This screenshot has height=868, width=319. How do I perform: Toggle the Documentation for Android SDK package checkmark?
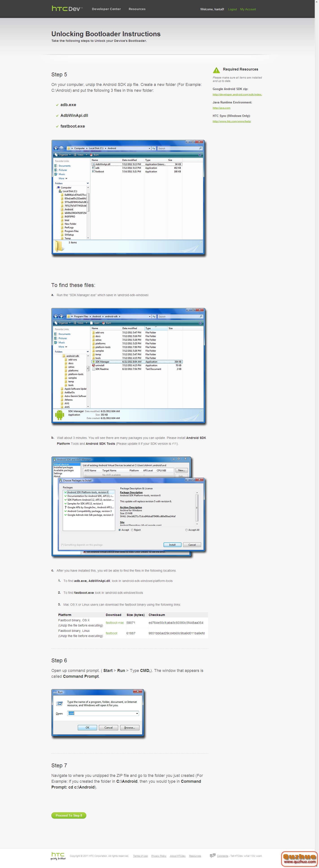click(65, 496)
